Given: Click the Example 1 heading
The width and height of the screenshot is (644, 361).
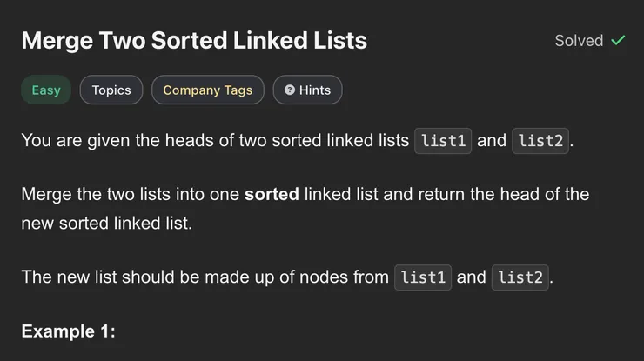Looking at the screenshot, I should coord(68,331).
